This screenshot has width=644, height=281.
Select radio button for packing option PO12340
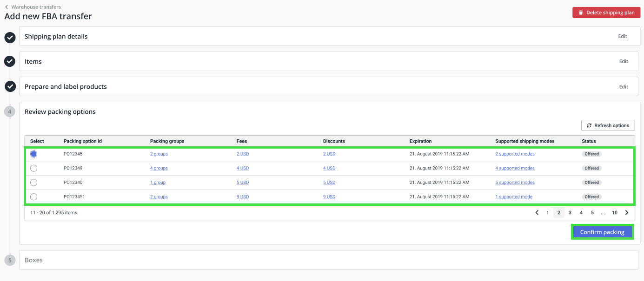click(x=33, y=183)
